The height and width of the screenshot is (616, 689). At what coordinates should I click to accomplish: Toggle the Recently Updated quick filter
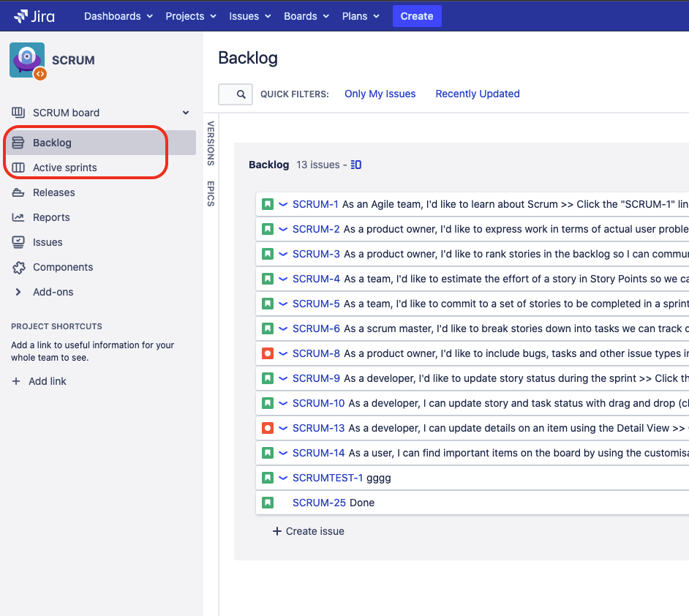478,94
